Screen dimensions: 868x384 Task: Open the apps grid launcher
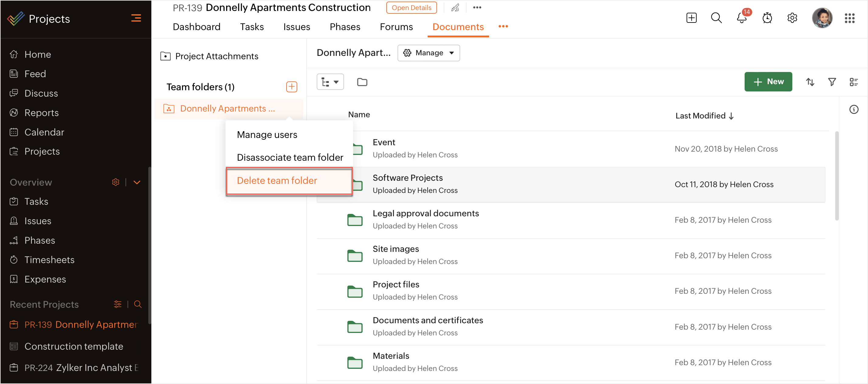click(x=849, y=18)
